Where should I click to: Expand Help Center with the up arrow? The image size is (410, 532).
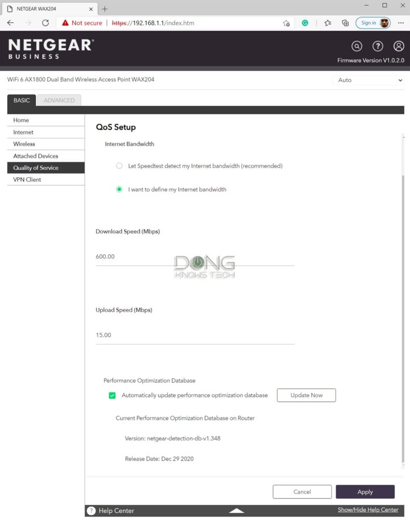point(236,511)
